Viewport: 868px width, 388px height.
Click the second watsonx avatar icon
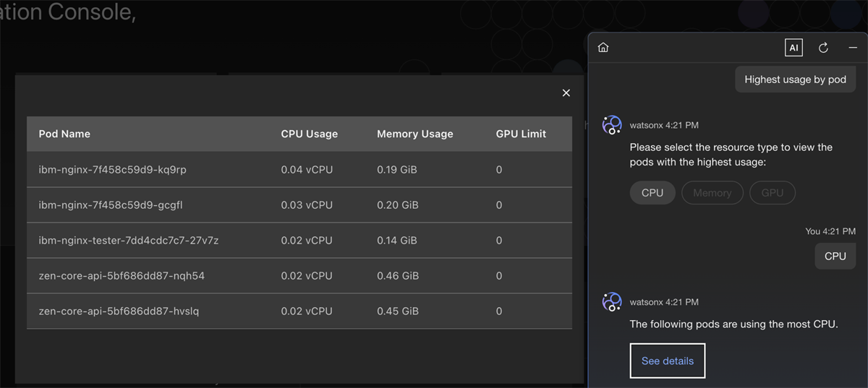click(612, 302)
